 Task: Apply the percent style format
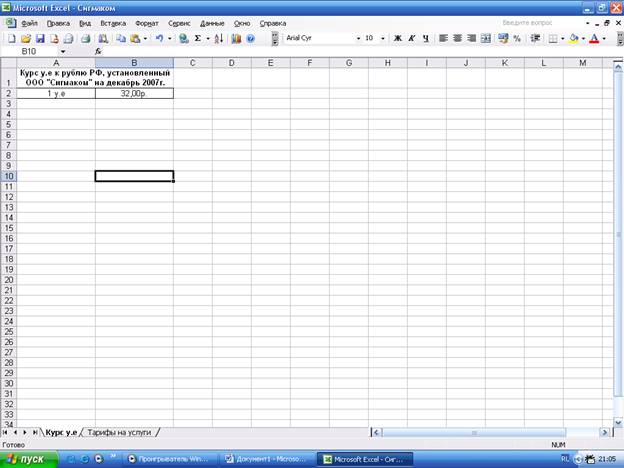pos(517,38)
